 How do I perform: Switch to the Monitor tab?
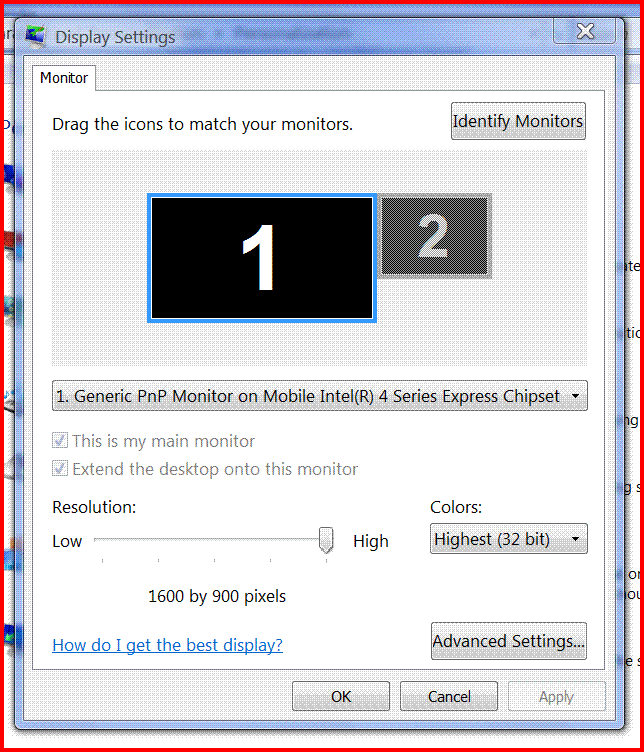coord(64,78)
